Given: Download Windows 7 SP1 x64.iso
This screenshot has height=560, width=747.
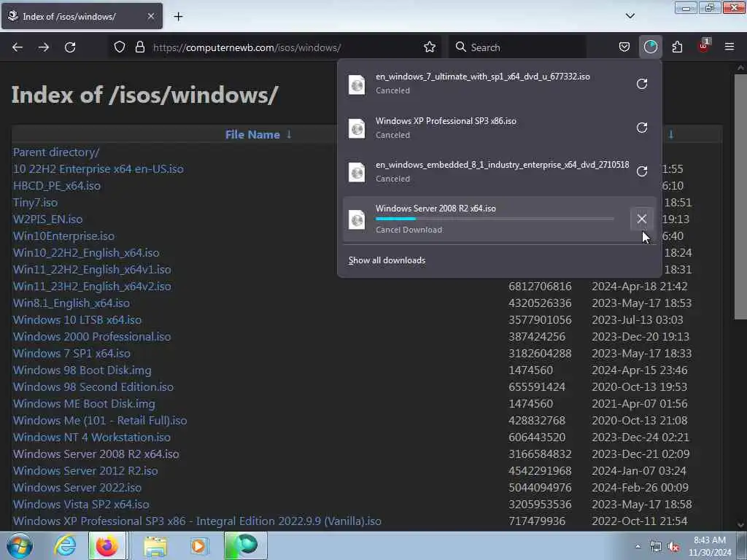Looking at the screenshot, I should (x=71, y=354).
